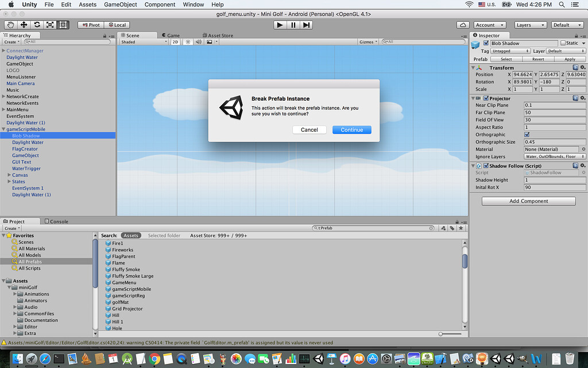
Task: Select the Move tool
Action: [x=23, y=25]
